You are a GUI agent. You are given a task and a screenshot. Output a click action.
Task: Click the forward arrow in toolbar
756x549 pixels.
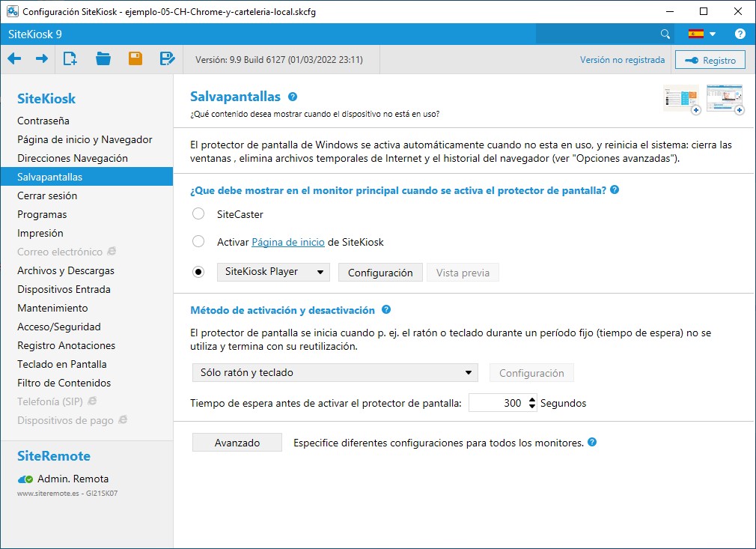point(42,59)
